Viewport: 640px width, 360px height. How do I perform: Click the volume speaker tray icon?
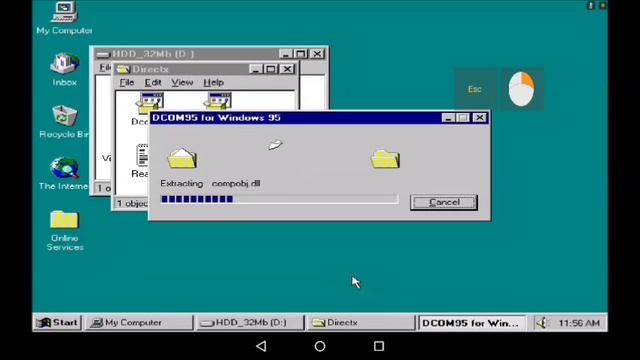pos(542,323)
